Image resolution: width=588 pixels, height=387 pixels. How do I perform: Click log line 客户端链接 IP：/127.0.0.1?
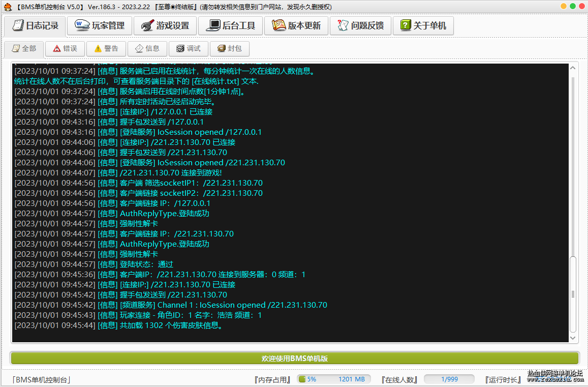click(112, 203)
